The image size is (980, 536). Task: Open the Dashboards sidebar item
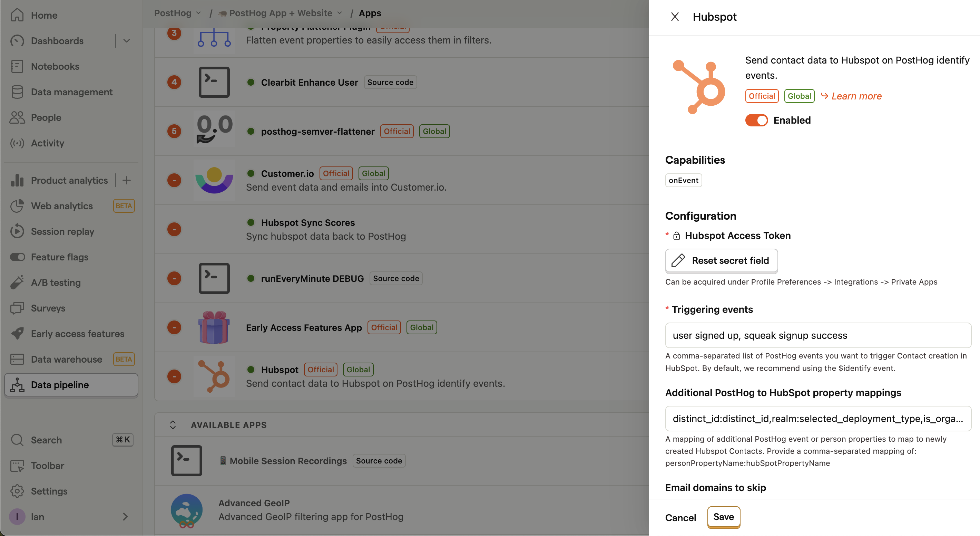click(x=57, y=41)
